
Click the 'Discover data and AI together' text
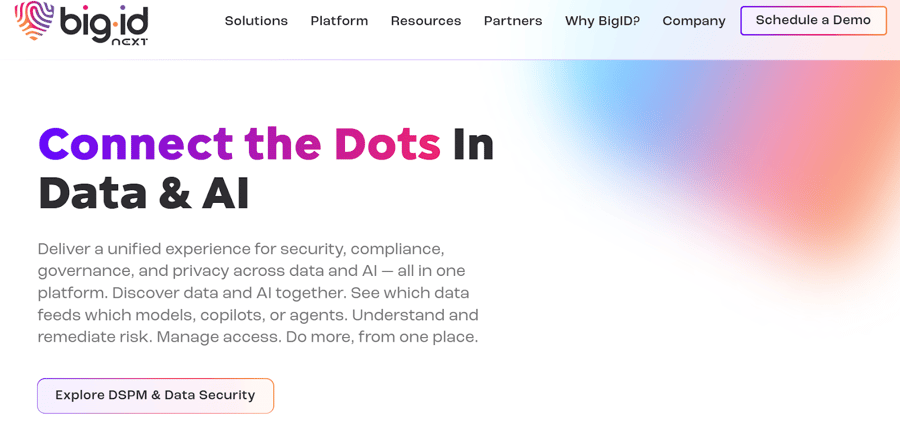218,293
